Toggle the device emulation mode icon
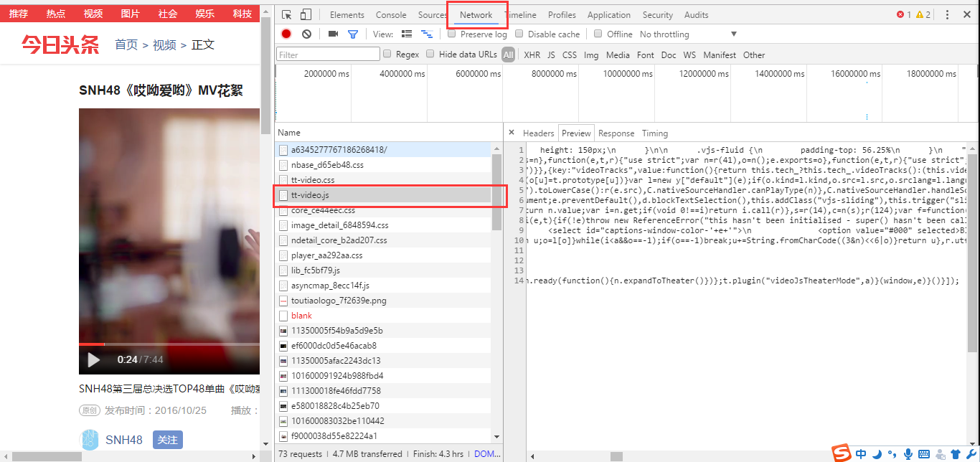This screenshot has width=980, height=462. (x=306, y=15)
